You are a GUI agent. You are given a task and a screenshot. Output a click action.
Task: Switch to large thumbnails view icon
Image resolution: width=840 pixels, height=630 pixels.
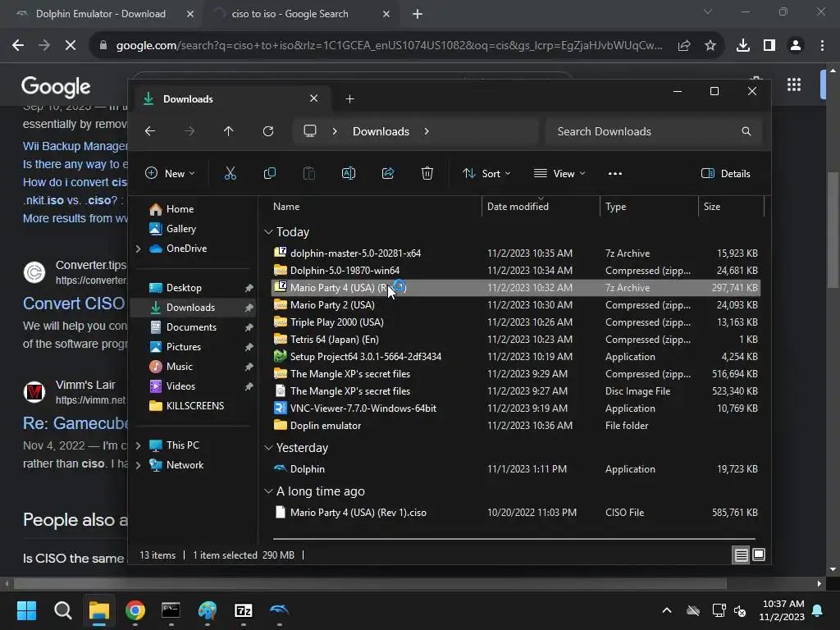(759, 555)
